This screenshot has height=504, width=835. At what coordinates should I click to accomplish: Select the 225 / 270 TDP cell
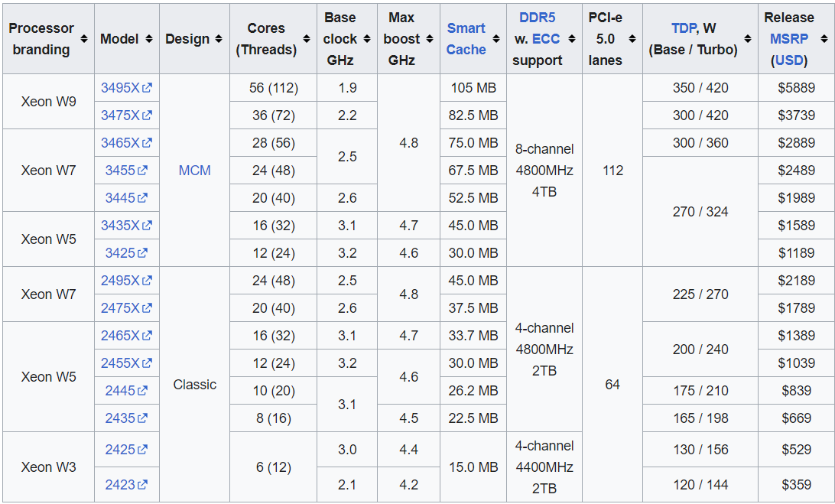click(700, 294)
